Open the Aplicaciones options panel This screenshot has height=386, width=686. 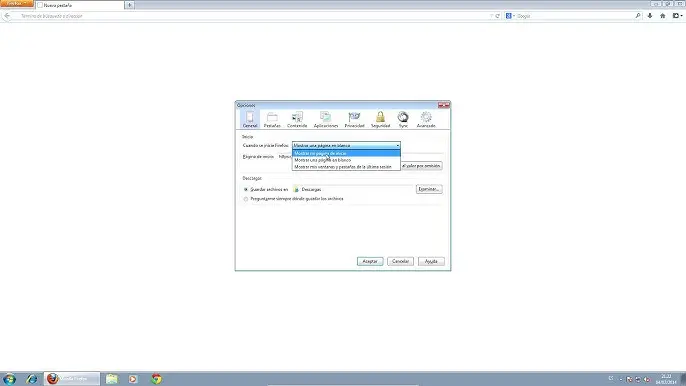click(x=326, y=119)
